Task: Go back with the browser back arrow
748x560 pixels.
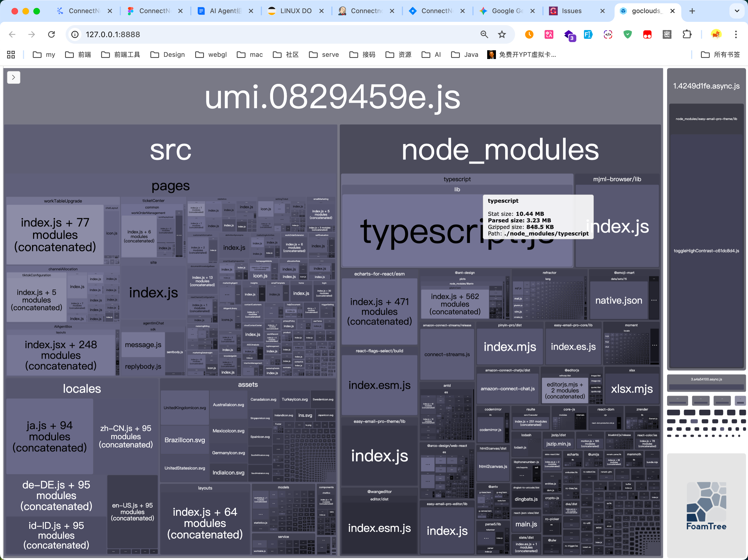Action: pos(12,34)
